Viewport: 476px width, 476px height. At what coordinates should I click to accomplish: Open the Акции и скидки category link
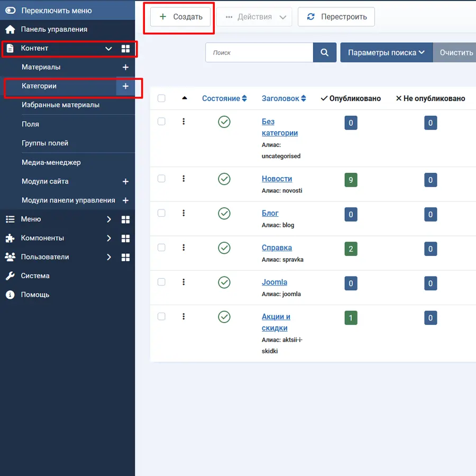point(276,322)
